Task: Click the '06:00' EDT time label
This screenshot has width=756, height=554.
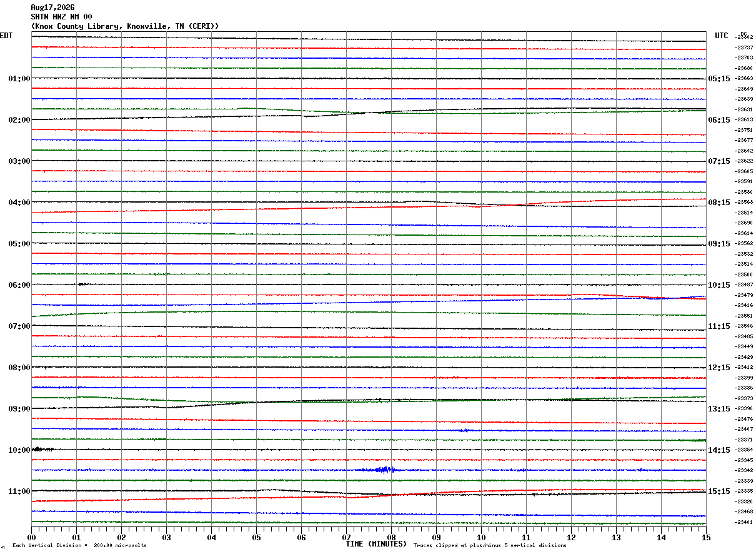Action: 19,285
